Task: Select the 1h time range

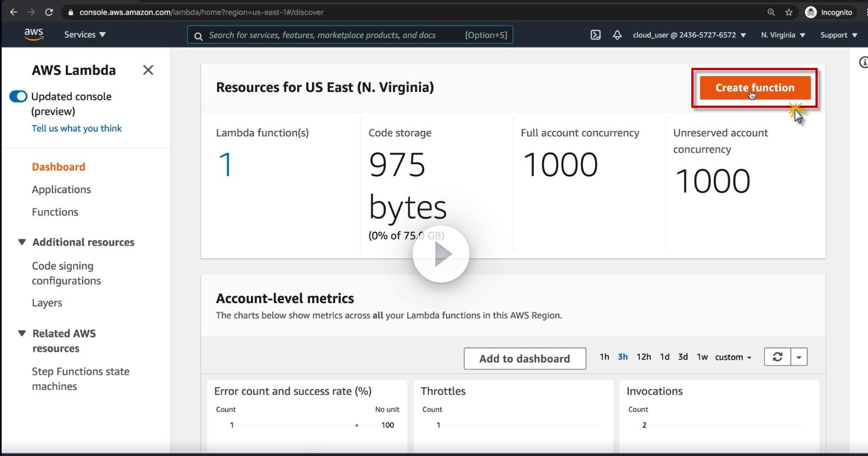Action: pyautogui.click(x=604, y=357)
